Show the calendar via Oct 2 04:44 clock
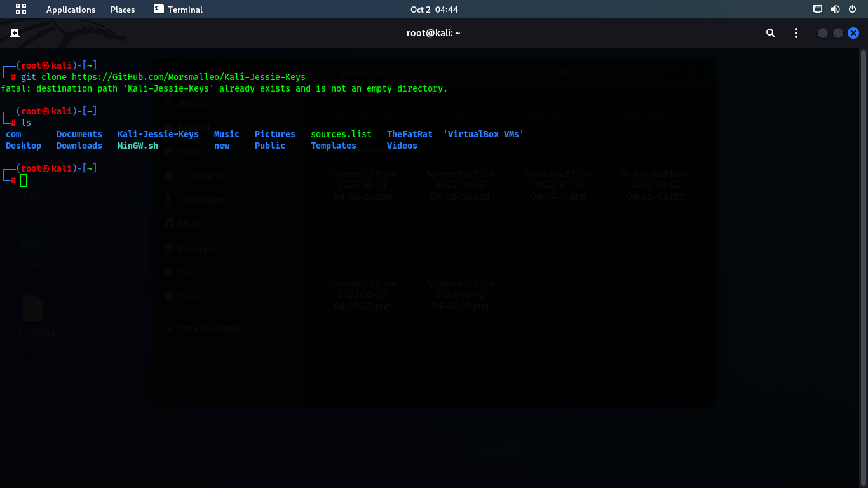Screen dimensions: 868x488 [x=434, y=10]
